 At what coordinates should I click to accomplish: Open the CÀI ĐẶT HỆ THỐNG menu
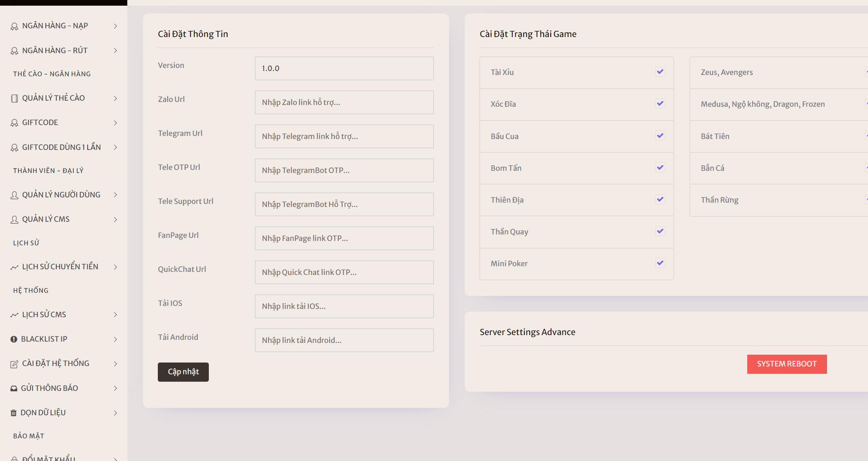click(x=64, y=364)
